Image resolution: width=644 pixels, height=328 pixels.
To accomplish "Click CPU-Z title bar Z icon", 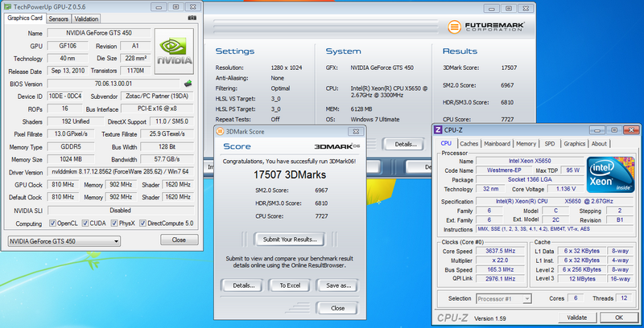I will [438, 130].
